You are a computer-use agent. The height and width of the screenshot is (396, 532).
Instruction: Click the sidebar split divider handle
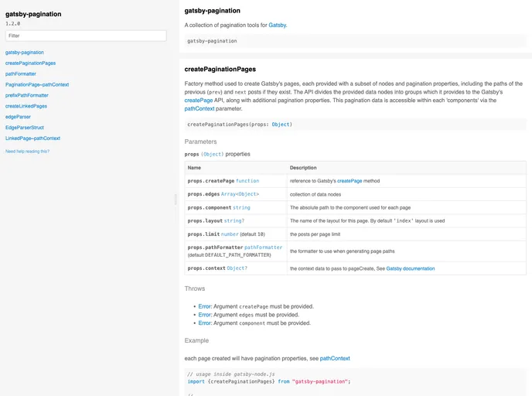point(176,200)
